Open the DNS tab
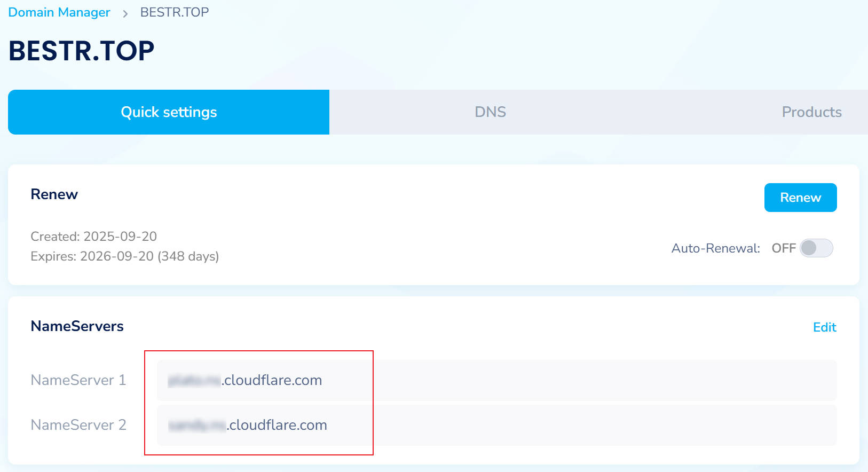 click(x=490, y=112)
